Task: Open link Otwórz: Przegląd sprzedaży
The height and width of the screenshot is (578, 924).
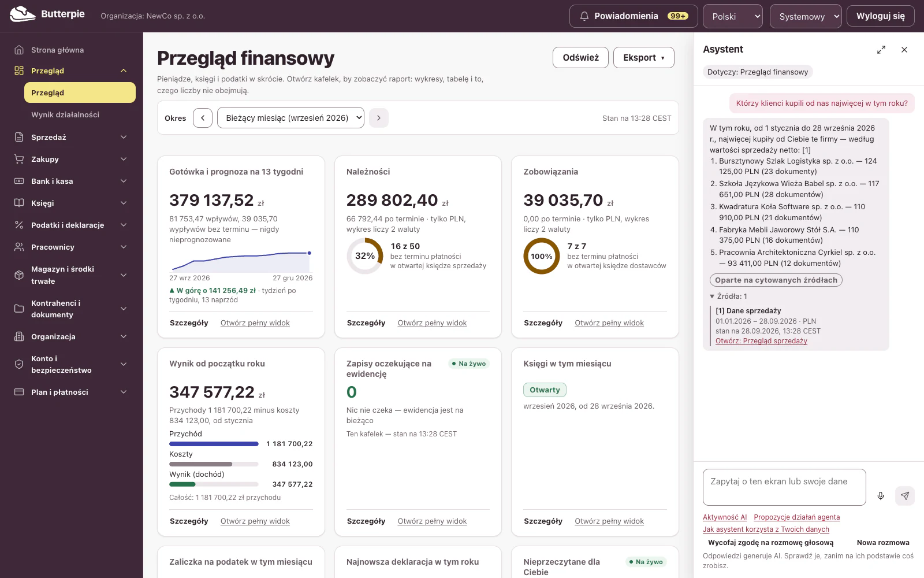Action: point(761,341)
